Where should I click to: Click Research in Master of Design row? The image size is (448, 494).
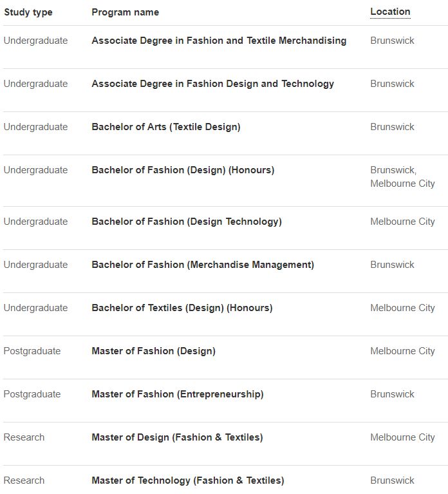point(24,437)
